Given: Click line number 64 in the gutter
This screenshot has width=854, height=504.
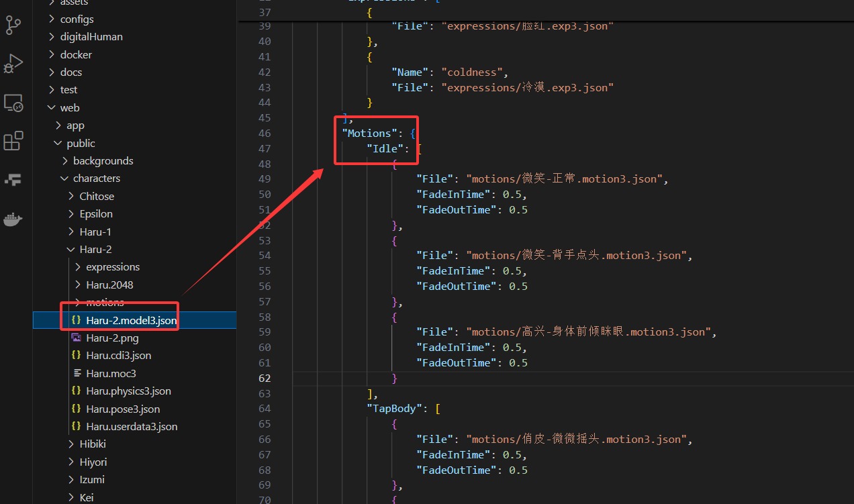Looking at the screenshot, I should tap(265, 408).
